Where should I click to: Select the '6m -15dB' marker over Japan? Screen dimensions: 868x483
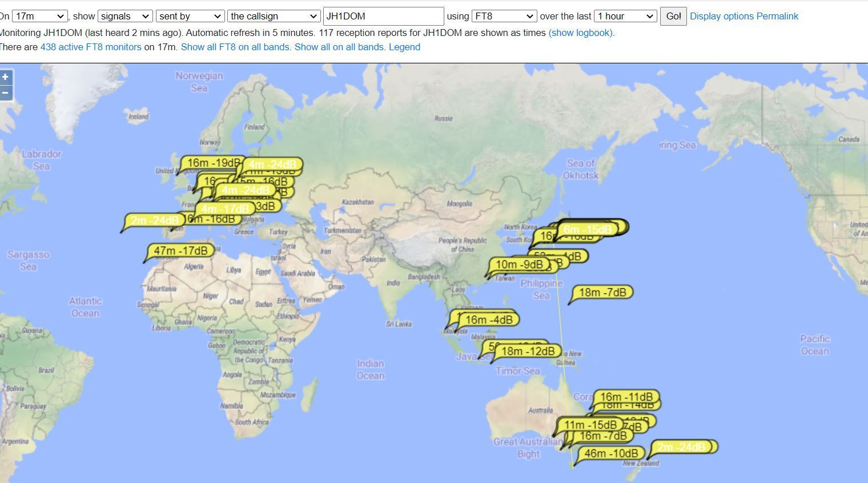tap(587, 230)
